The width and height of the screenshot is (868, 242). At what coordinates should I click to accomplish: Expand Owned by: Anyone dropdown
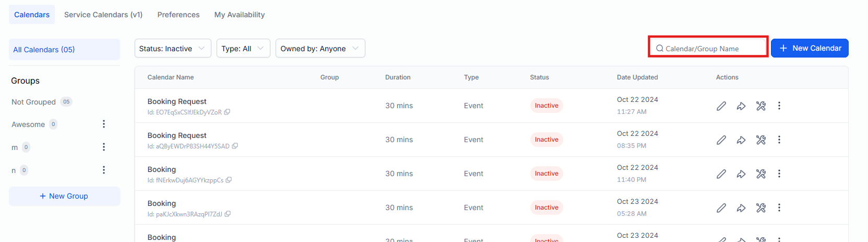pos(320,49)
